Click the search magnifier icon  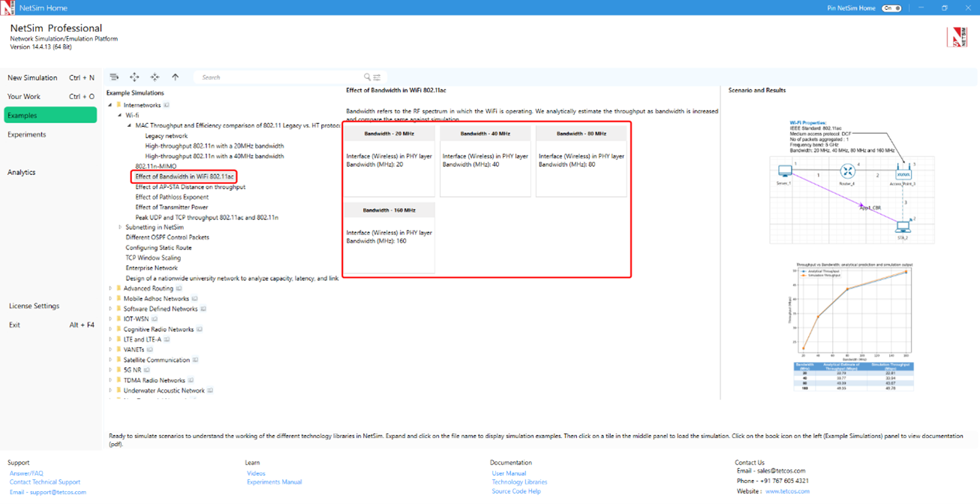tap(367, 77)
